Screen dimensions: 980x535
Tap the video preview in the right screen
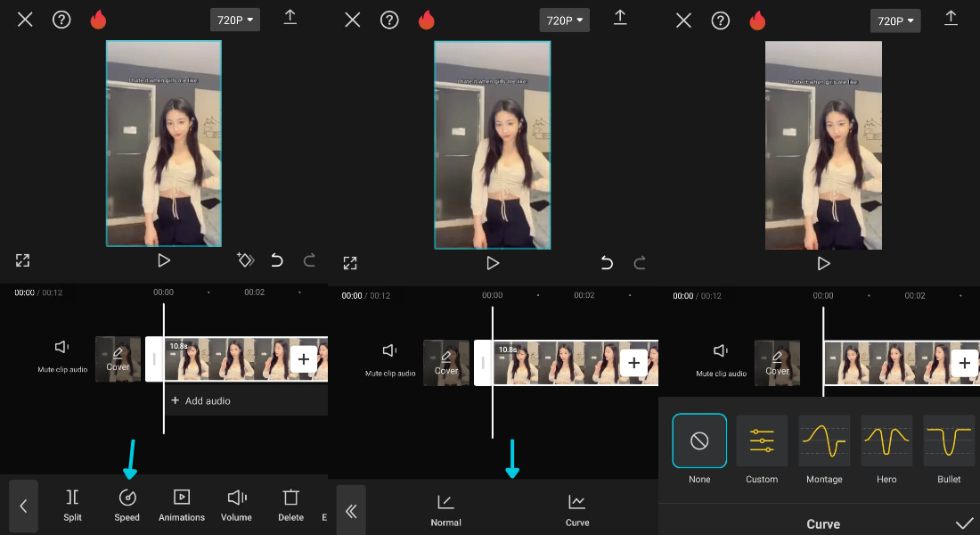[x=823, y=145]
